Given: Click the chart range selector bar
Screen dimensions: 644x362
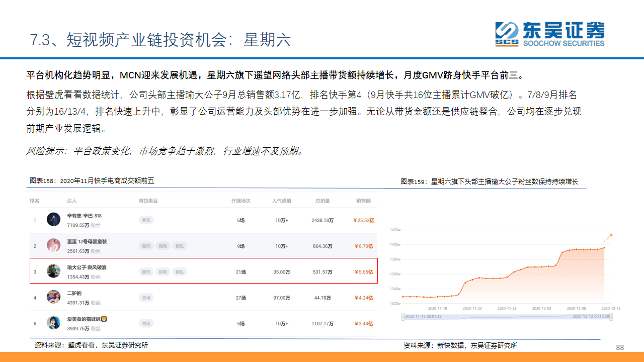Looking at the screenshot, I should pos(507,316).
